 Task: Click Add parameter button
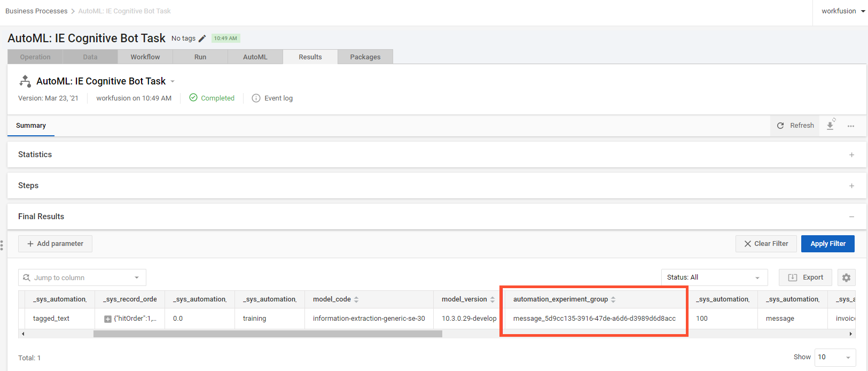pyautogui.click(x=55, y=244)
